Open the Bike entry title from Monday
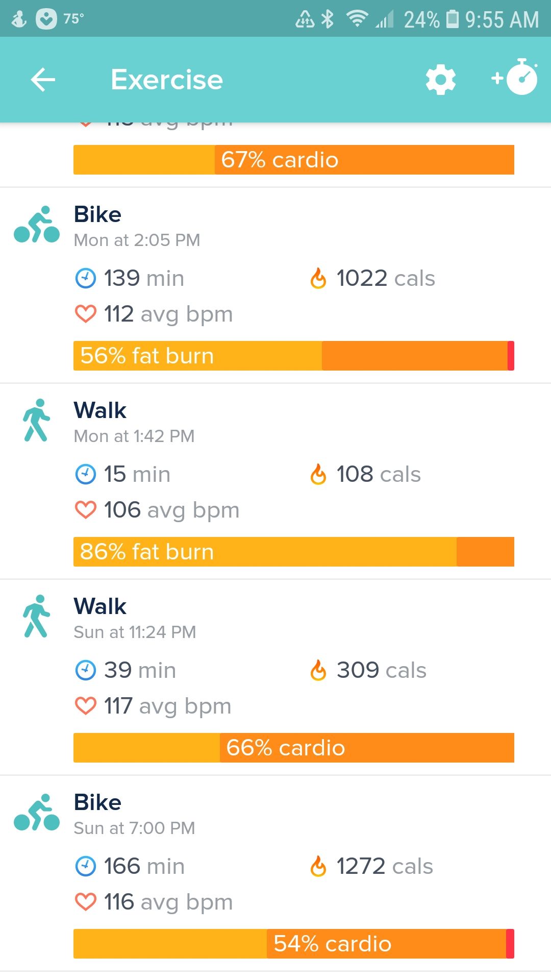Image resolution: width=551 pixels, height=980 pixels. tap(97, 214)
